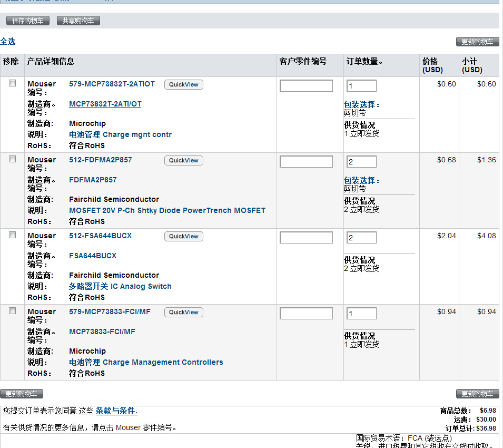Open Mouser part link 579-MCP73832T-2ATIOT
The width and height of the screenshot is (503, 448).
[x=112, y=84]
